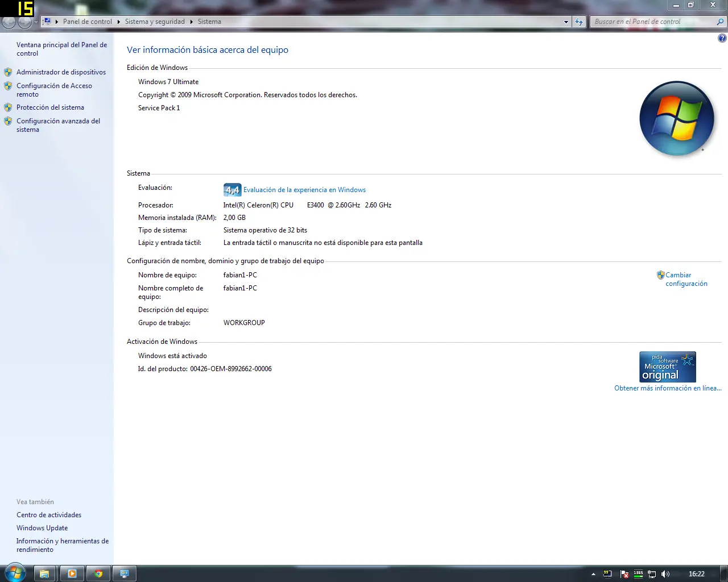Open Action Center flag tray icon
Screen dimensions: 728x582
(624, 574)
